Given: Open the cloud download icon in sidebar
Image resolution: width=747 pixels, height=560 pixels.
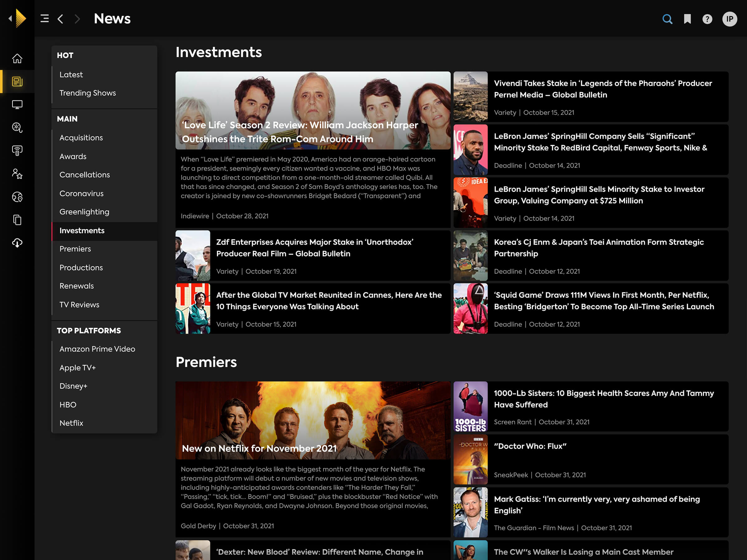Looking at the screenshot, I should coord(17,243).
